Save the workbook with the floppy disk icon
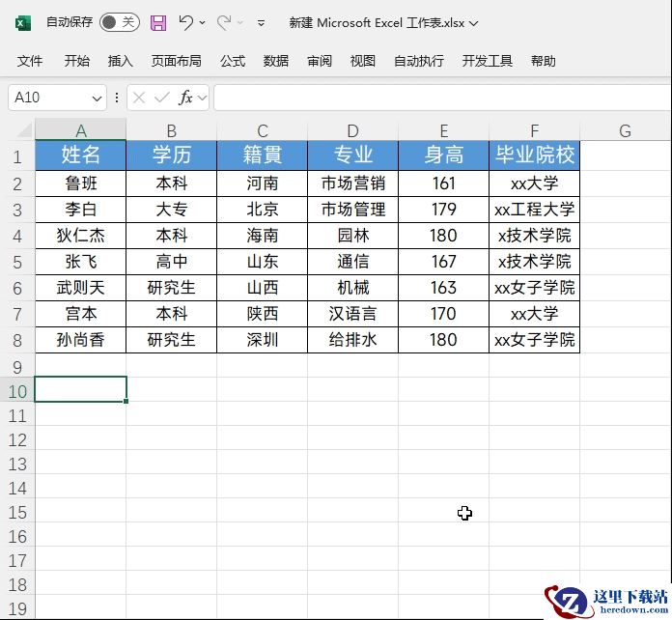 pos(158,23)
